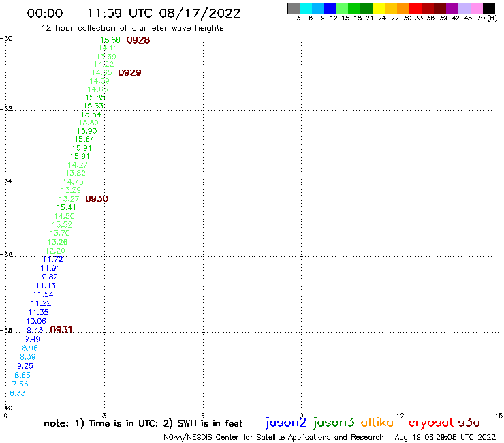Click the wave height value '15.33'
This screenshot has width=504, height=443.
pos(93,106)
